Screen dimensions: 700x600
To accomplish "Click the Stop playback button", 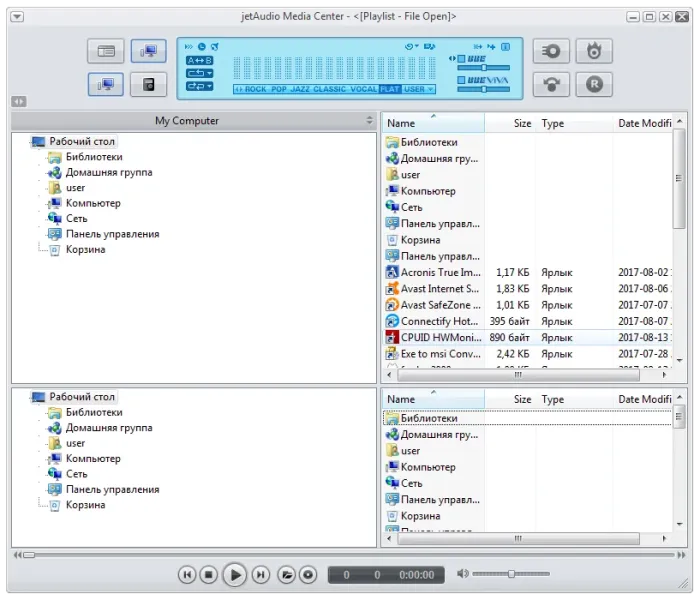I will 208,574.
